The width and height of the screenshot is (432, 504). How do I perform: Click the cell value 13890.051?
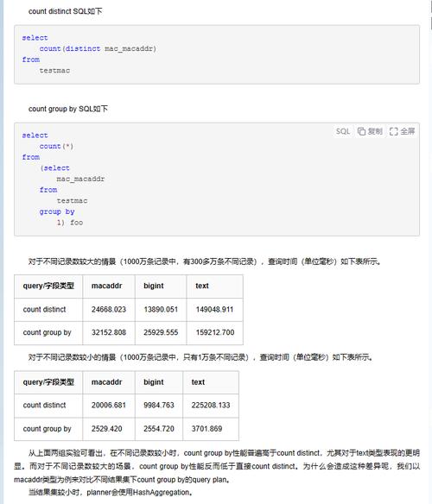click(161, 309)
